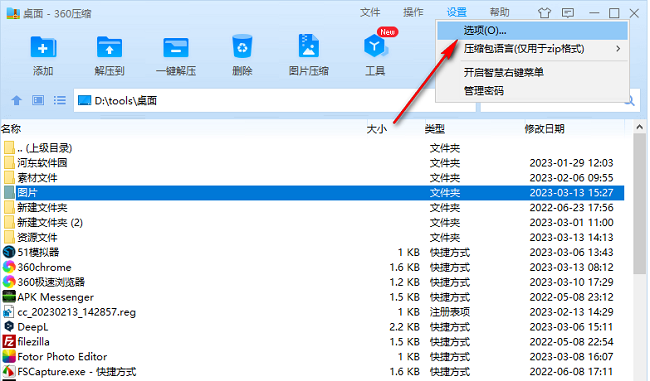Select the 新建文件夹 folder name
650x381 pixels.
tap(42, 207)
